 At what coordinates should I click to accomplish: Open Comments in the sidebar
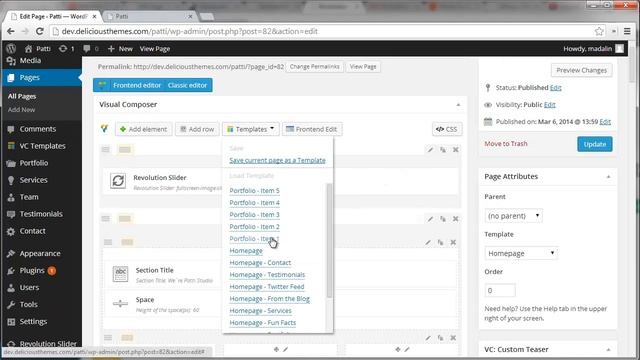38,129
